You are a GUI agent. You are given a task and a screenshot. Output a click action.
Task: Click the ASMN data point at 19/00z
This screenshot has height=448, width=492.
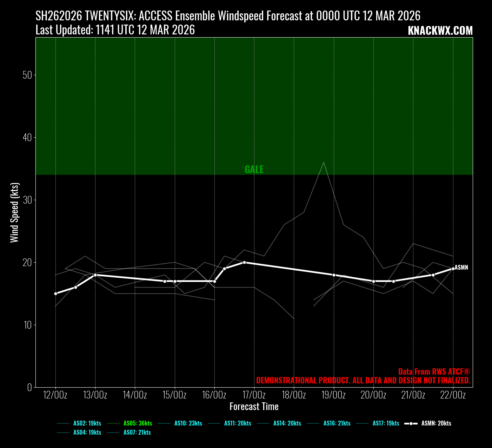click(x=334, y=275)
